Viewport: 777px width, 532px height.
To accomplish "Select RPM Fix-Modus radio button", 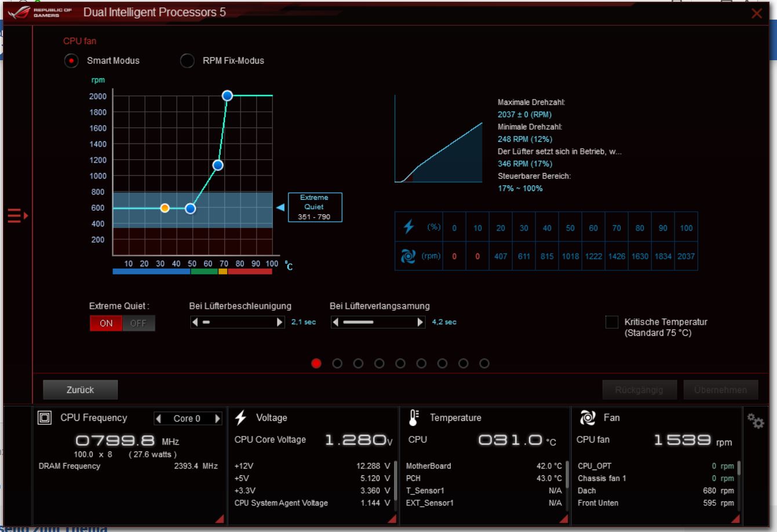I will coord(187,61).
